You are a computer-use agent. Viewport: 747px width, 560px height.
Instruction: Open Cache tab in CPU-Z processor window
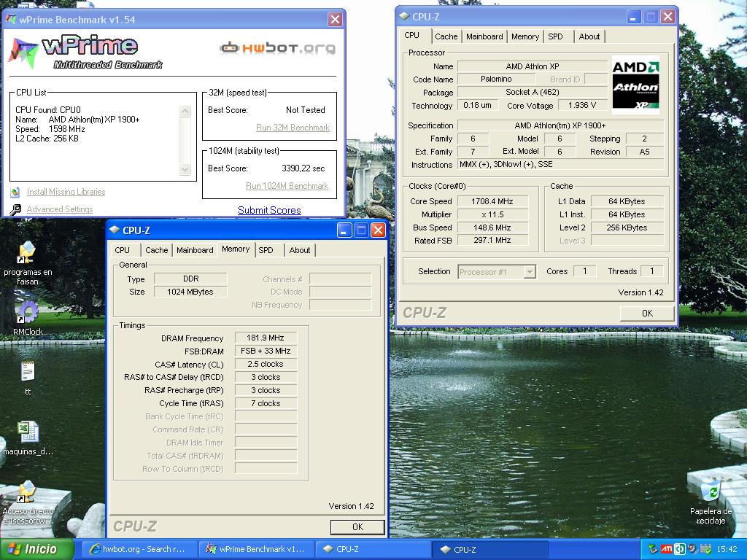click(446, 36)
